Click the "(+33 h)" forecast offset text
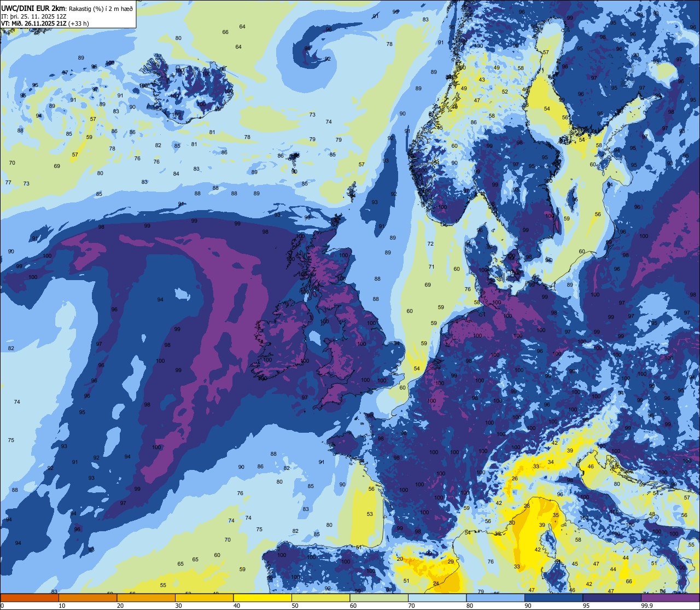 tap(79, 24)
